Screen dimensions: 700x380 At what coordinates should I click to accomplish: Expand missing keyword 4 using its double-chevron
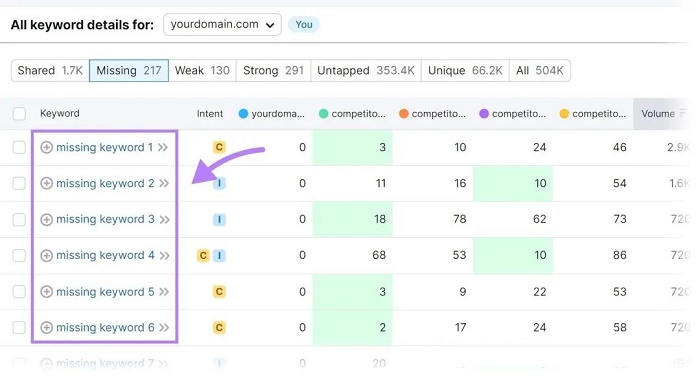pyautogui.click(x=164, y=256)
